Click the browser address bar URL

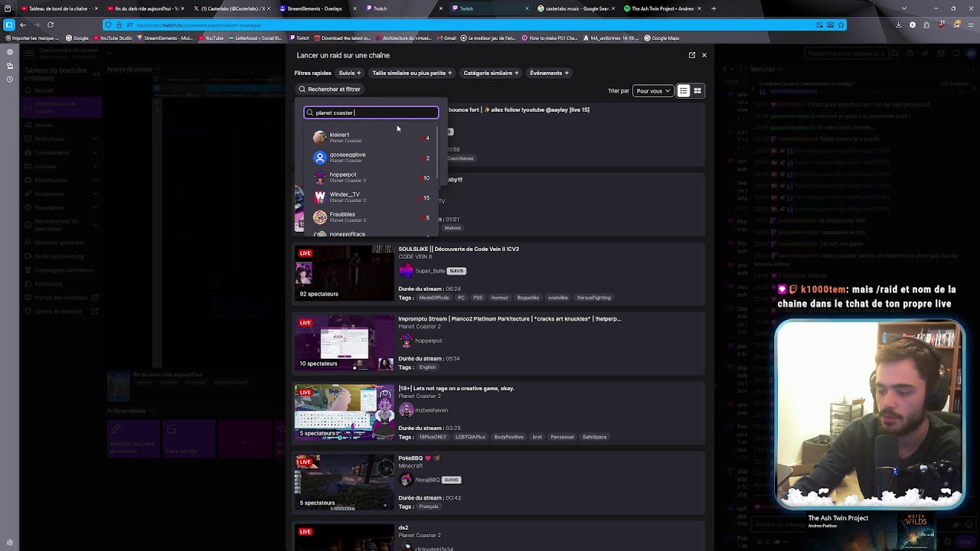(199, 25)
